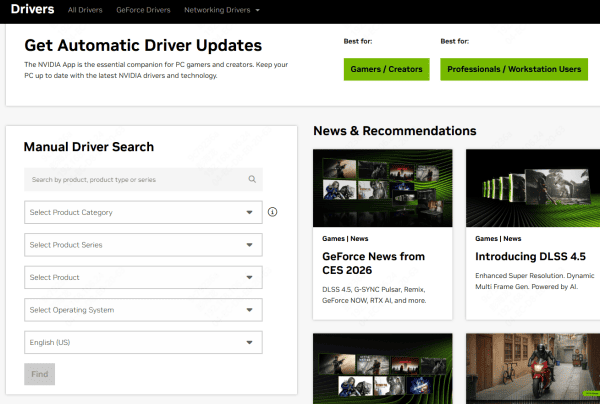Click the search magnifier icon

tap(253, 180)
